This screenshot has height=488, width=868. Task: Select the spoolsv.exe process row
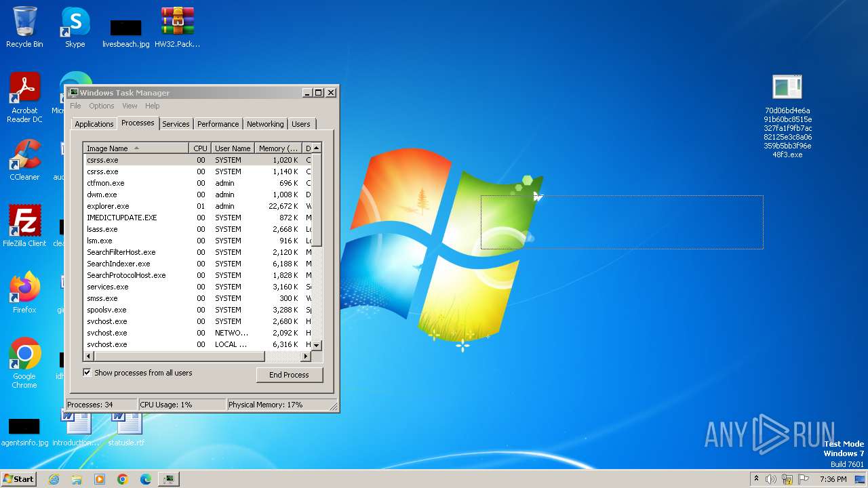[x=197, y=310]
